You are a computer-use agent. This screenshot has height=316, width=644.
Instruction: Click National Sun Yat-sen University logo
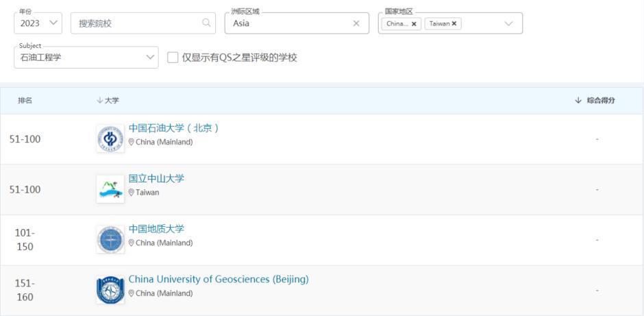(x=110, y=189)
